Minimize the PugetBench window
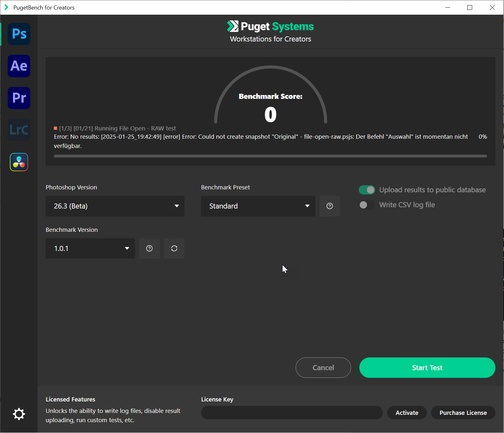This screenshot has height=433, width=504. point(448,7)
